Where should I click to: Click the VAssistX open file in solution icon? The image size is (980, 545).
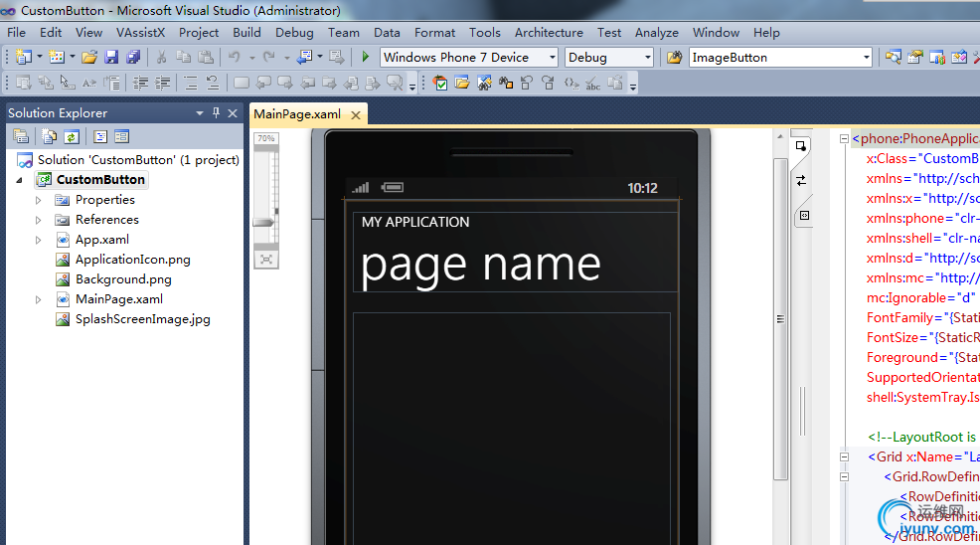462,83
